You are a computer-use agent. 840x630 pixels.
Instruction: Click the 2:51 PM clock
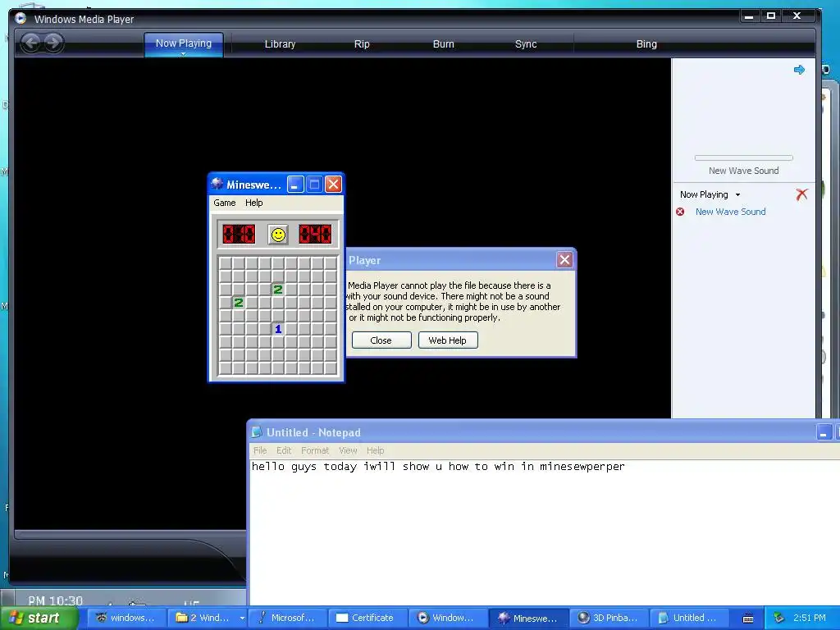[810, 618]
